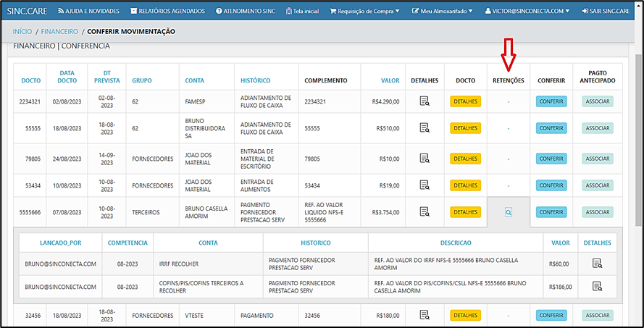Open VICTOR@SINCONECTA.COM user dropdown

point(527,11)
